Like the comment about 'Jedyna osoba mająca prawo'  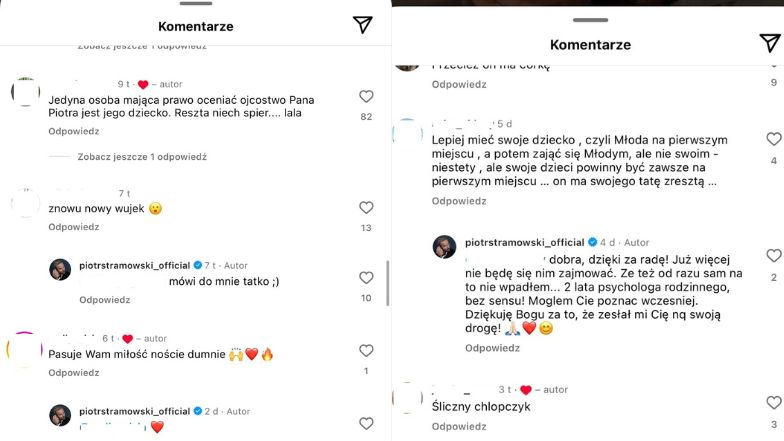(x=366, y=97)
